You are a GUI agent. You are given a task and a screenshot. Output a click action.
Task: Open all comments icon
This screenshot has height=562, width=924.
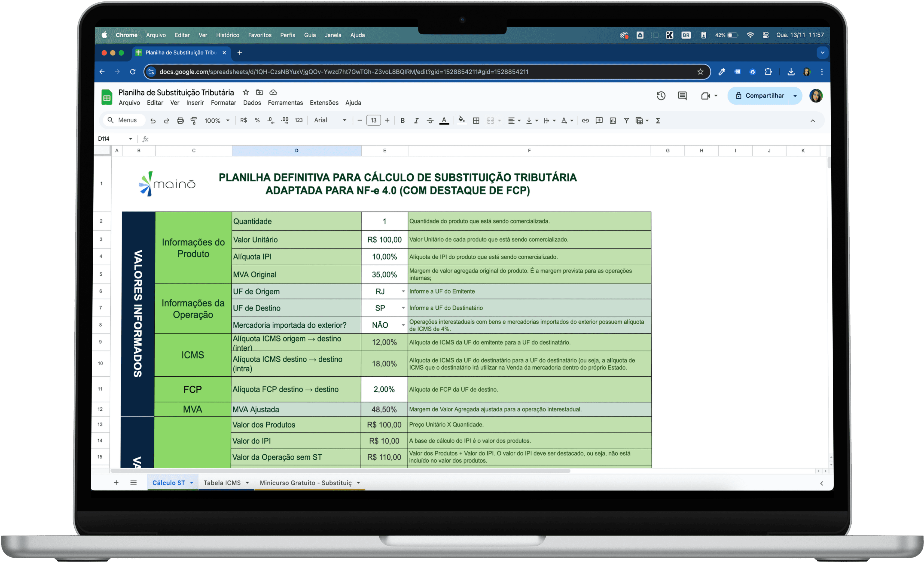click(683, 96)
